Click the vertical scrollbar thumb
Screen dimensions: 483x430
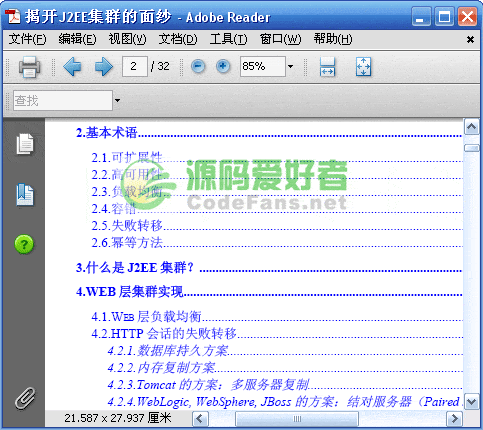pos(472,148)
